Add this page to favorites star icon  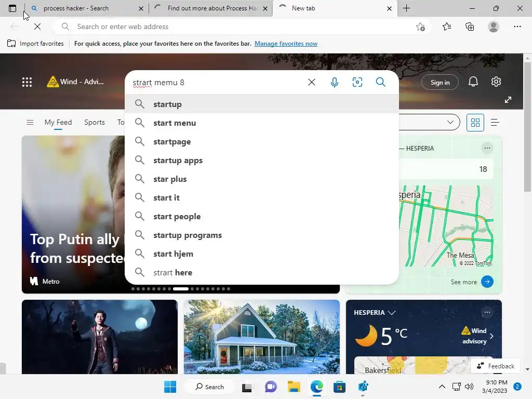point(420,27)
